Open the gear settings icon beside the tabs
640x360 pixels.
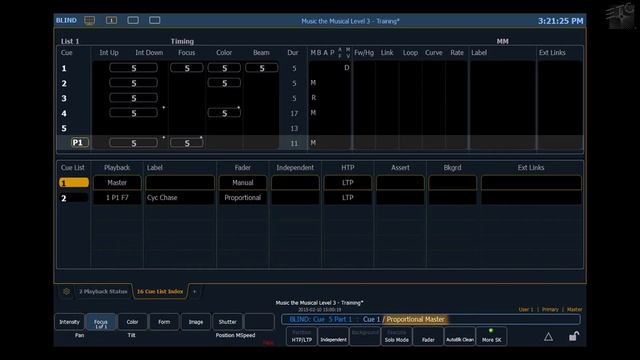[x=66, y=291]
